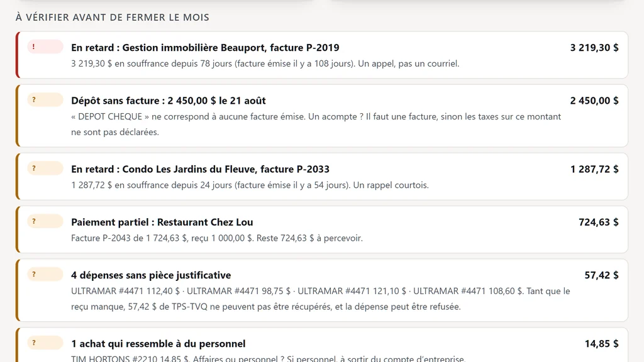
Task: Click the question badge on Paiement partiel Chez Lou
Action: 45,221
